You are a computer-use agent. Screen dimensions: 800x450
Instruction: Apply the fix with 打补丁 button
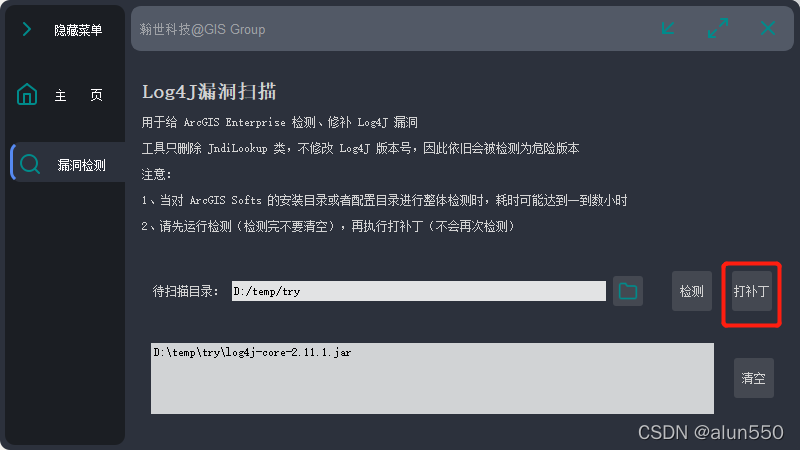coord(752,291)
